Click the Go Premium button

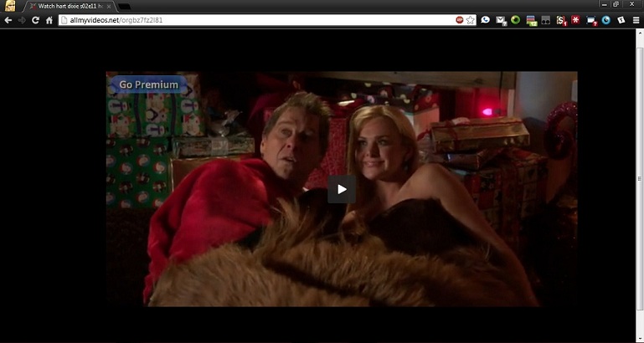(149, 84)
